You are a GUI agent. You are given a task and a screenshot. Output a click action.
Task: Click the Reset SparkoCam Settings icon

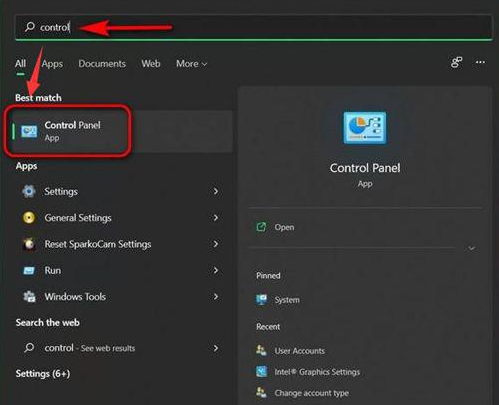coord(29,244)
